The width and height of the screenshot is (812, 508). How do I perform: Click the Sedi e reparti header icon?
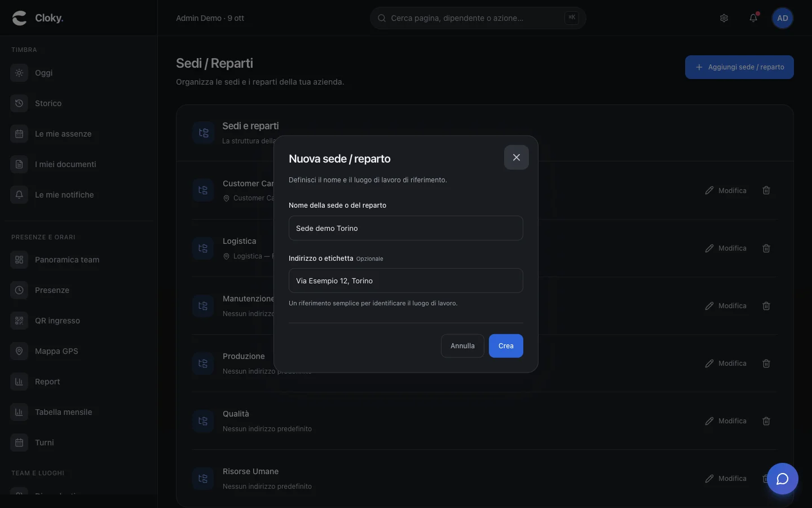tap(204, 133)
